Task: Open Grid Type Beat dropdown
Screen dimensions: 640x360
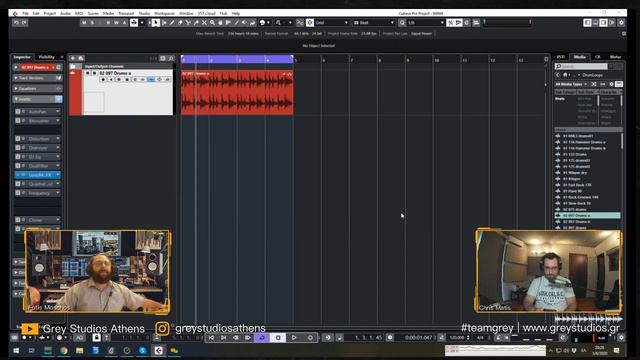Action: pyautogui.click(x=374, y=23)
